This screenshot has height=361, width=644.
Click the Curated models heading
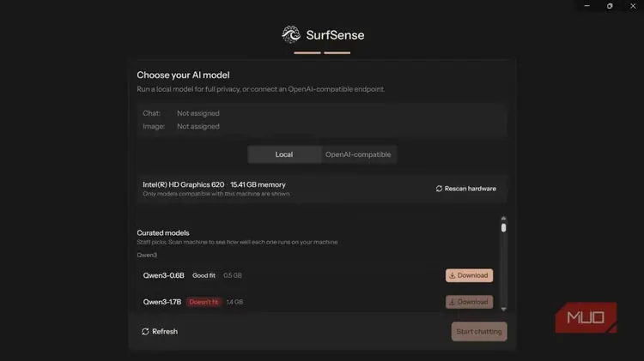(x=163, y=232)
